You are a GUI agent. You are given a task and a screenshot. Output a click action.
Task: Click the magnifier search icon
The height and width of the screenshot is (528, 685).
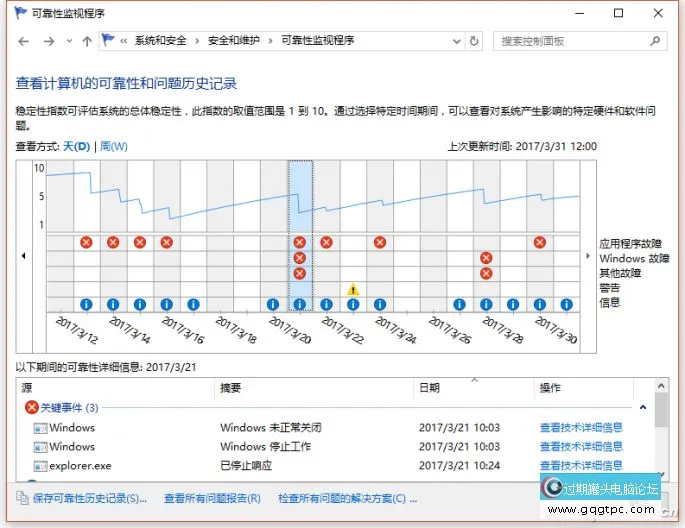click(x=655, y=41)
